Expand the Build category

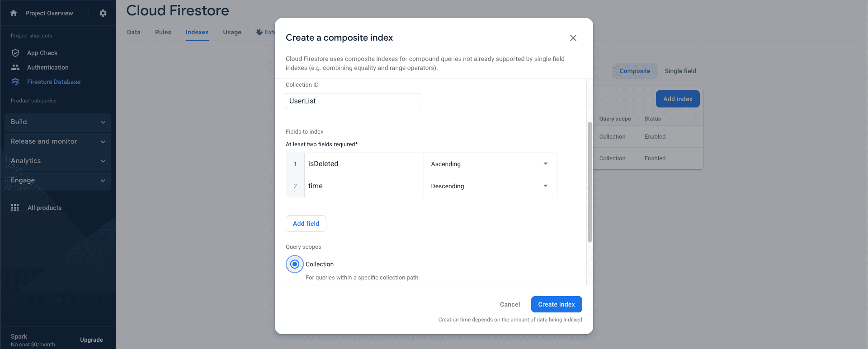[x=58, y=122]
